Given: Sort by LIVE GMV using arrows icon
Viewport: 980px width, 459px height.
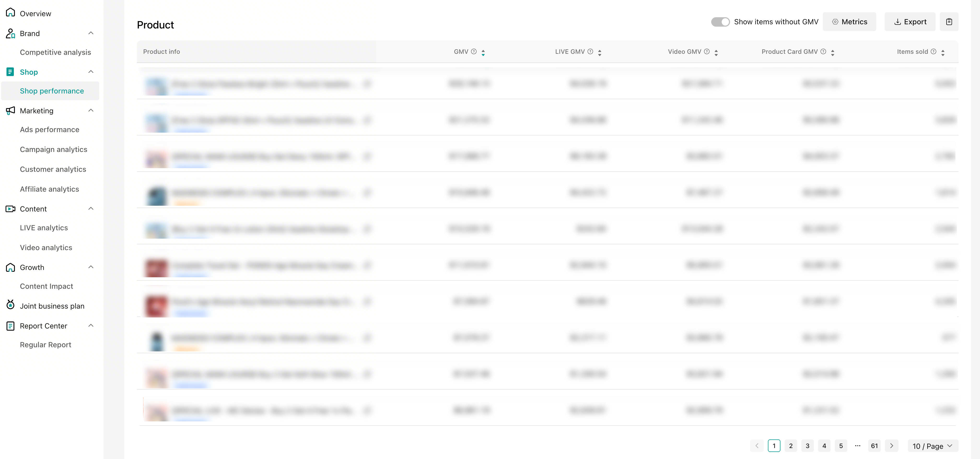Looking at the screenshot, I should click(599, 52).
